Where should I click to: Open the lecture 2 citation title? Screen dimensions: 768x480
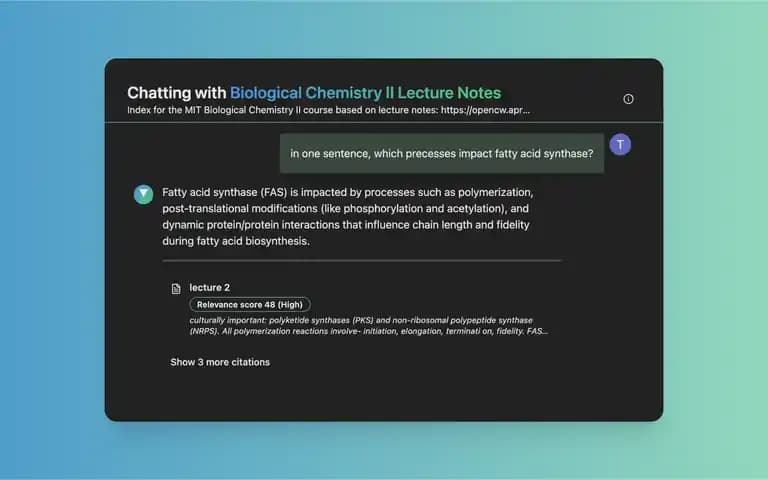click(210, 288)
